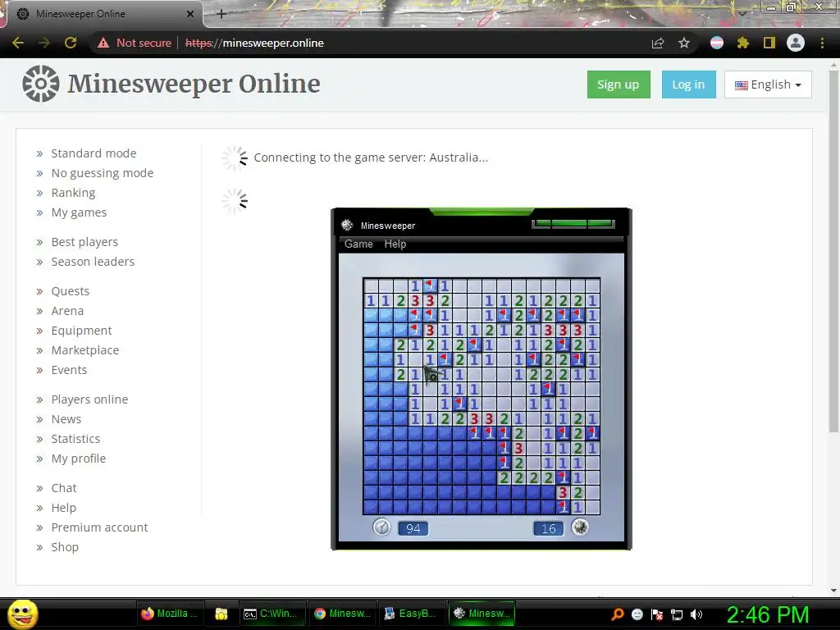
Task: Open the Best players link
Action: coord(84,242)
